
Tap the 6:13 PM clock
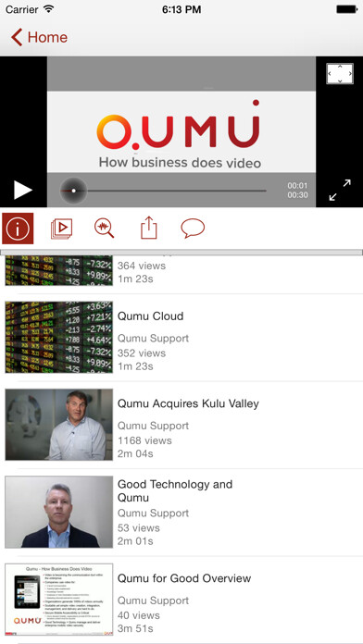(x=181, y=9)
